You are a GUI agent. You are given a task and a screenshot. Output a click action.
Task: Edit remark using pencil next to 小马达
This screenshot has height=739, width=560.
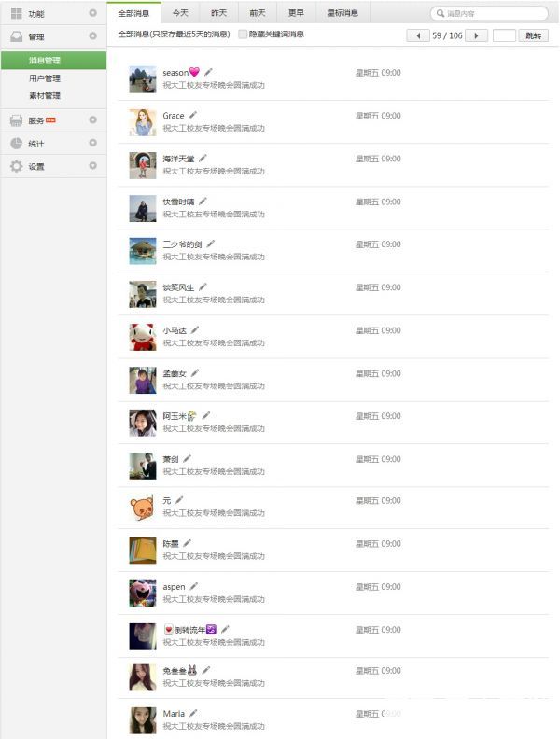click(x=195, y=330)
